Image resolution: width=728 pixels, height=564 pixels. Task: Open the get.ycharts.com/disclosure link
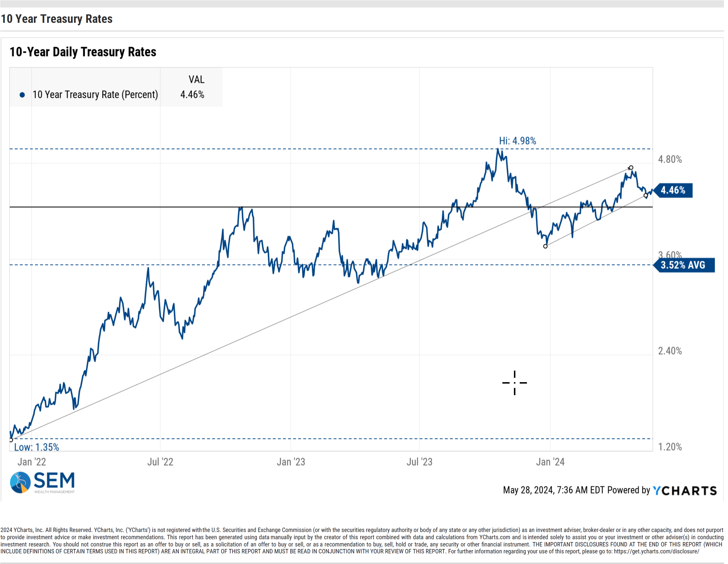pos(656,551)
